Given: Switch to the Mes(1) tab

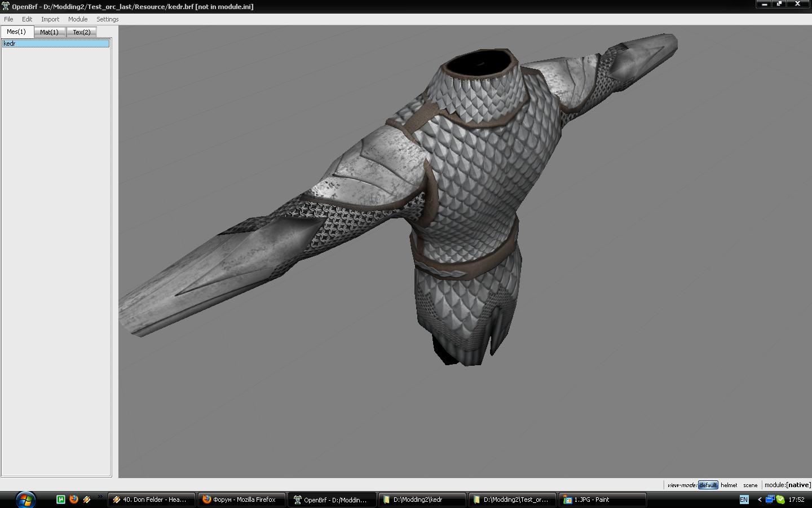Looking at the screenshot, I should pyautogui.click(x=16, y=32).
